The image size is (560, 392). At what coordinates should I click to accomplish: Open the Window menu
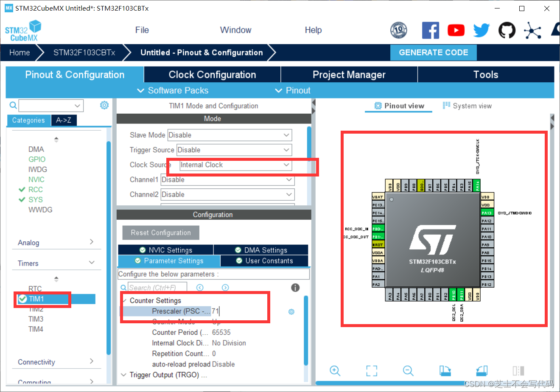(x=235, y=30)
